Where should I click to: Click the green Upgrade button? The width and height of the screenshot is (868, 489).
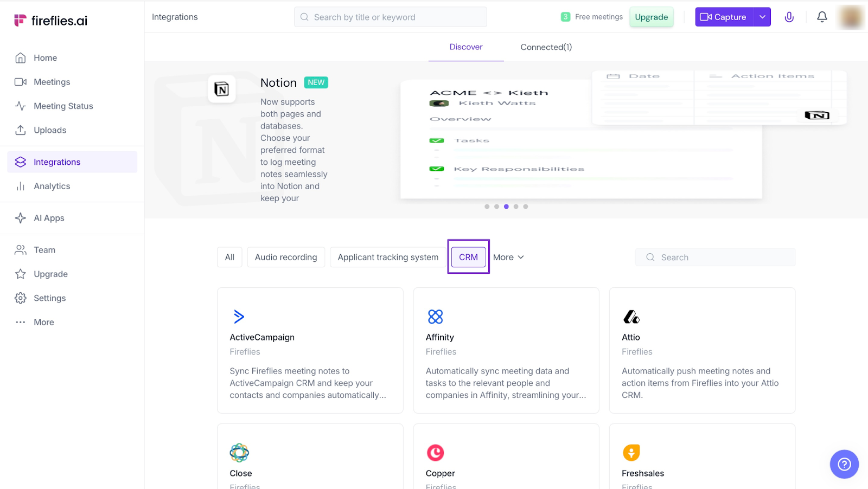651,17
